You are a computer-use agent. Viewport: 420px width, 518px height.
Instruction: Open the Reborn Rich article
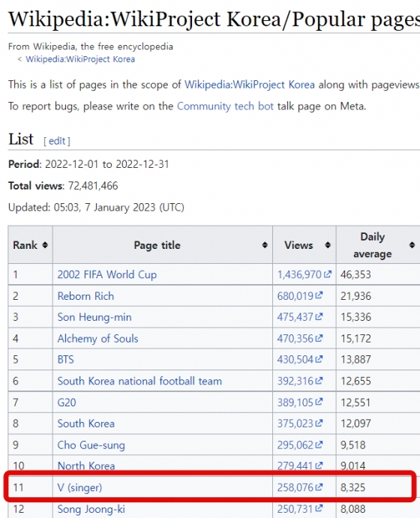85,296
